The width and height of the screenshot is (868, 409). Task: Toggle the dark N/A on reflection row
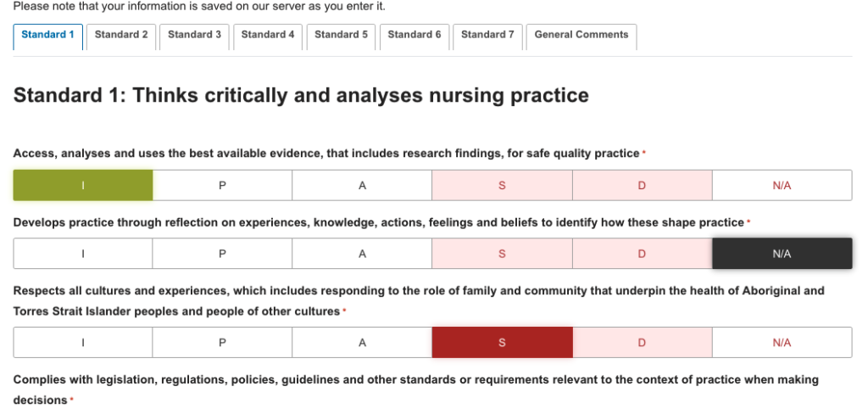pos(782,254)
